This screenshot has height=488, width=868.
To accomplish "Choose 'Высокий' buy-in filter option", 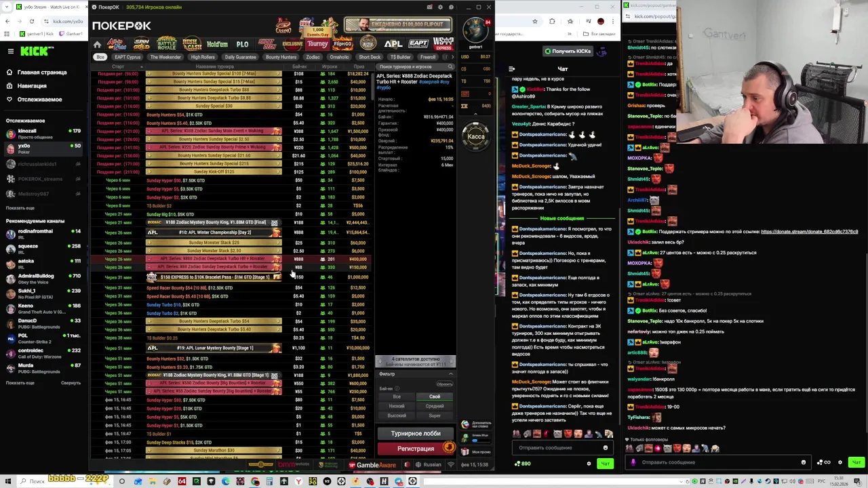I will [397, 415].
